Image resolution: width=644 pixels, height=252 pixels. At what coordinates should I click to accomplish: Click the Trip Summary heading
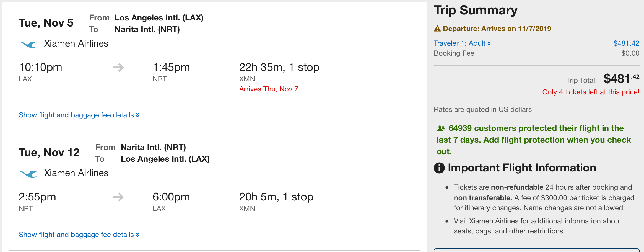(x=476, y=10)
